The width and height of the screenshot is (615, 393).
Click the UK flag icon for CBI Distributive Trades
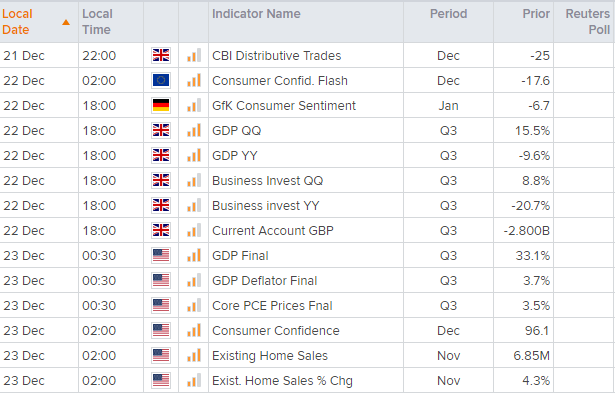tap(161, 55)
